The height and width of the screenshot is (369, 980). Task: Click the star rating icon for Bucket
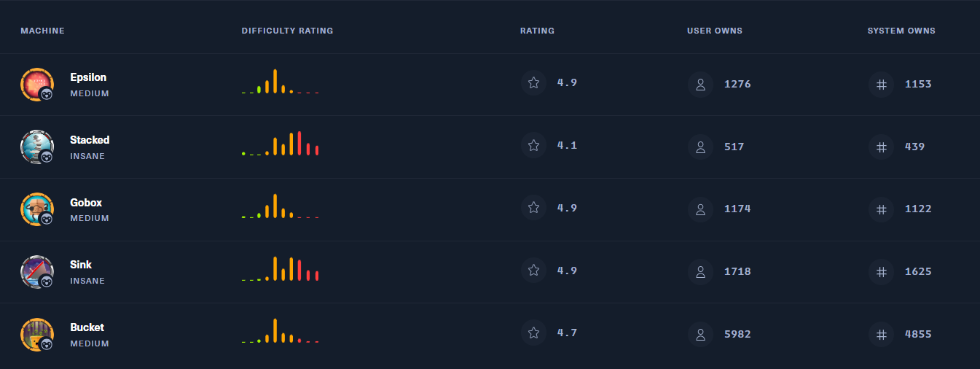point(533,333)
